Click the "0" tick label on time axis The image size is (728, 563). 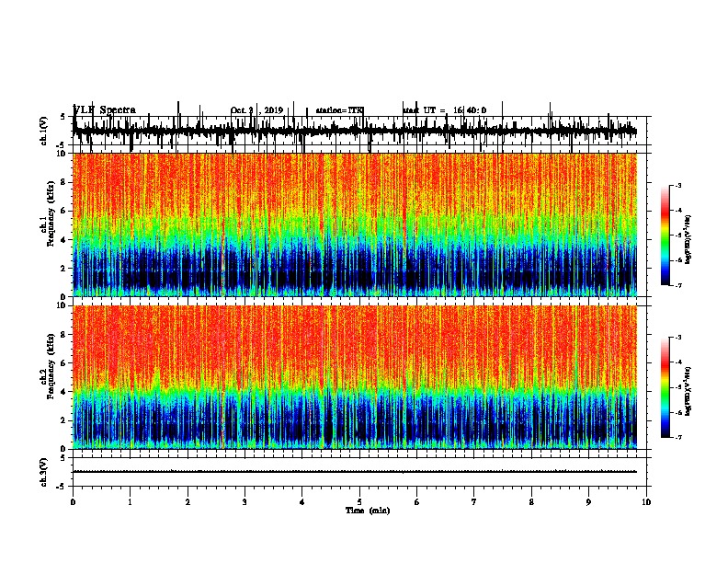(73, 502)
